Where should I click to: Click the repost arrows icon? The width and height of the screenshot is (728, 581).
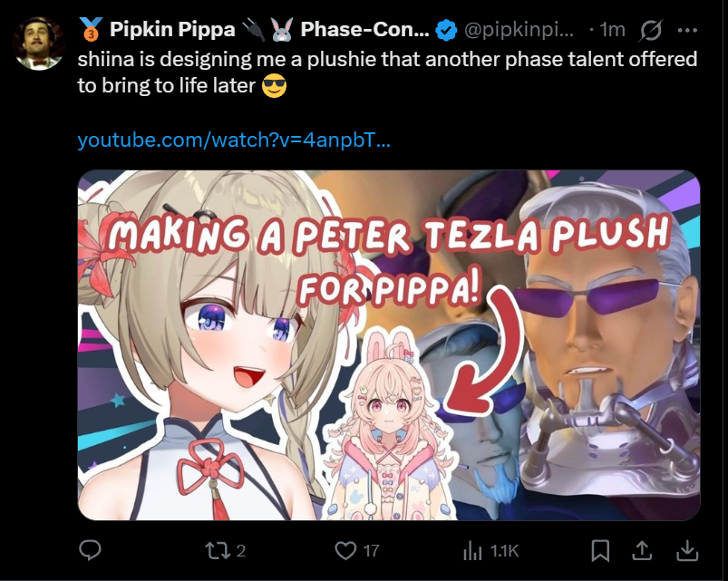pyautogui.click(x=216, y=551)
